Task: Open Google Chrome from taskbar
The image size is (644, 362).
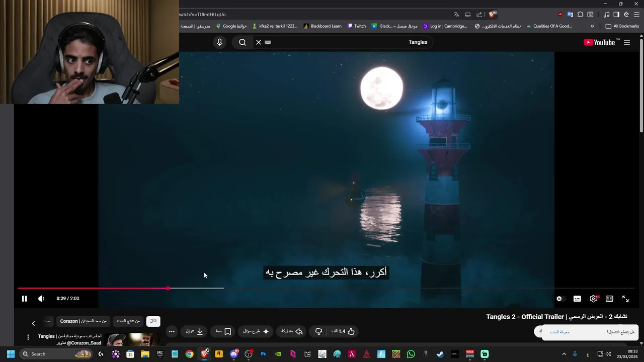Action: pos(189,354)
